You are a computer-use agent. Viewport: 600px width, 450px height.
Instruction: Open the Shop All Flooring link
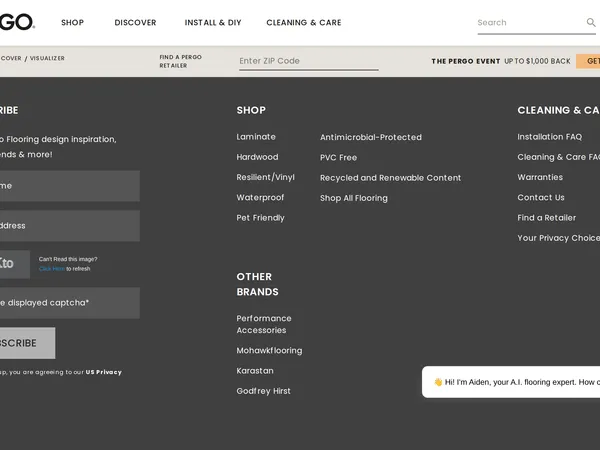click(354, 198)
